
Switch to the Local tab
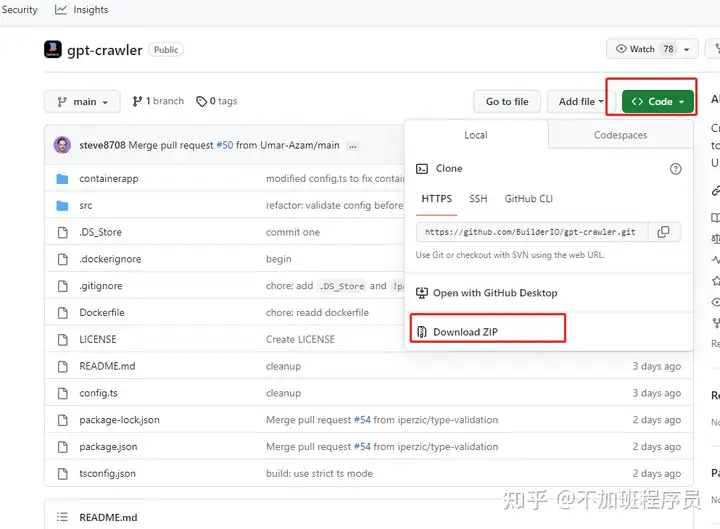coord(476,135)
